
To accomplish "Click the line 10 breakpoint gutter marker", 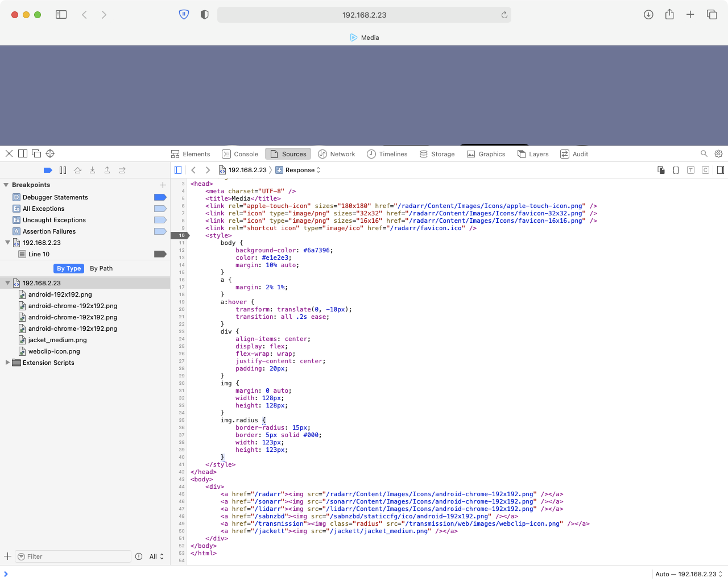I will point(180,235).
